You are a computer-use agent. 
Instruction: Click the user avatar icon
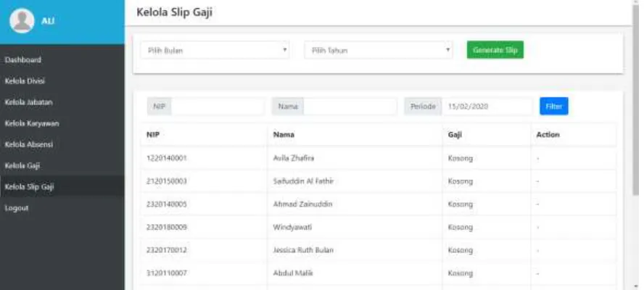tap(22, 21)
